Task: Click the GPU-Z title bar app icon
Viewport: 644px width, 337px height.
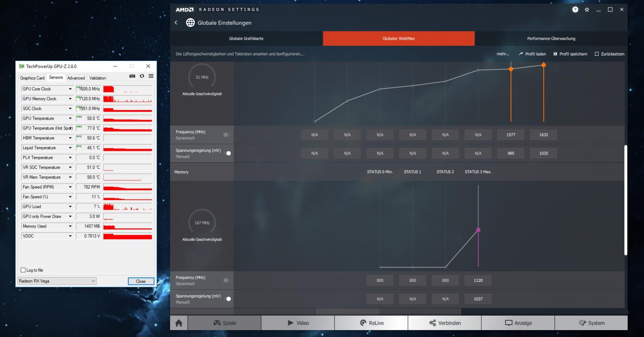Action: tap(21, 66)
